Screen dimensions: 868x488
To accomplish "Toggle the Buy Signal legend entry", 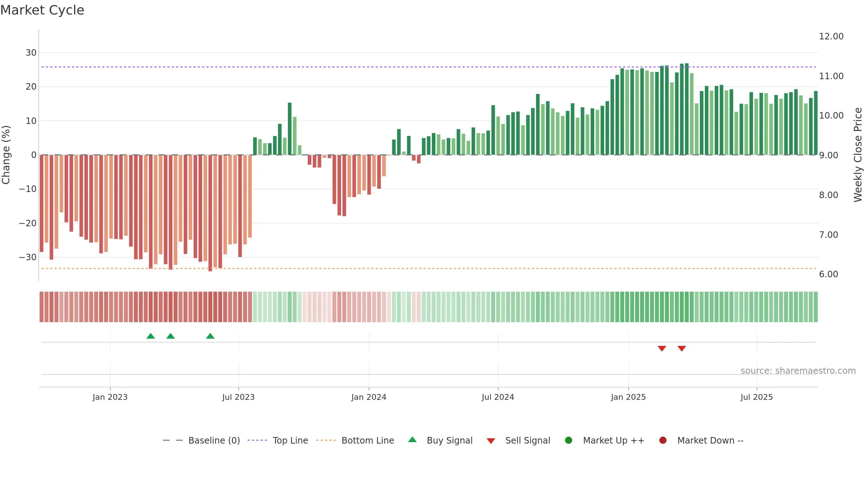I will tap(440, 440).
